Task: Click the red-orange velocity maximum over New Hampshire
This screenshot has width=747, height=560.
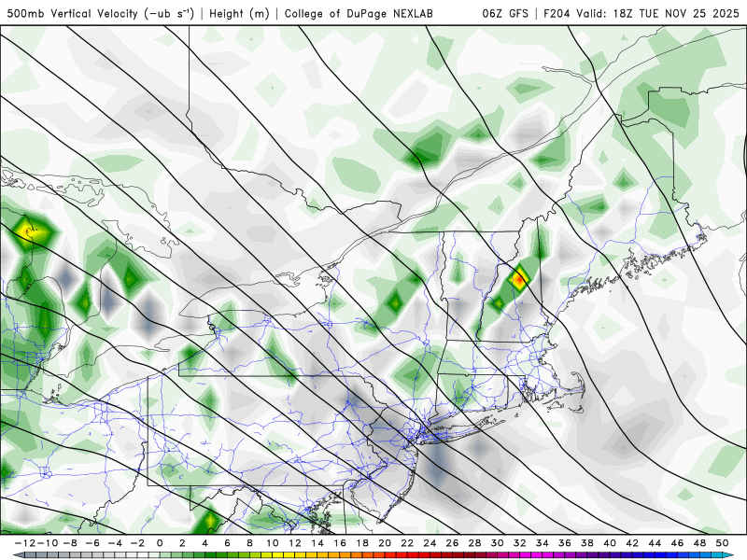Action: [x=518, y=279]
